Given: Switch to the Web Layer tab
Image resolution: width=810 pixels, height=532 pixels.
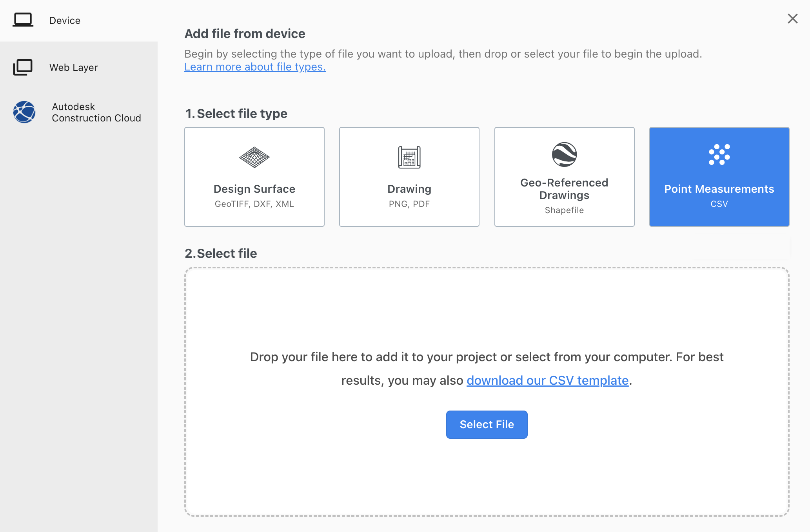Looking at the screenshot, I should click(x=79, y=67).
